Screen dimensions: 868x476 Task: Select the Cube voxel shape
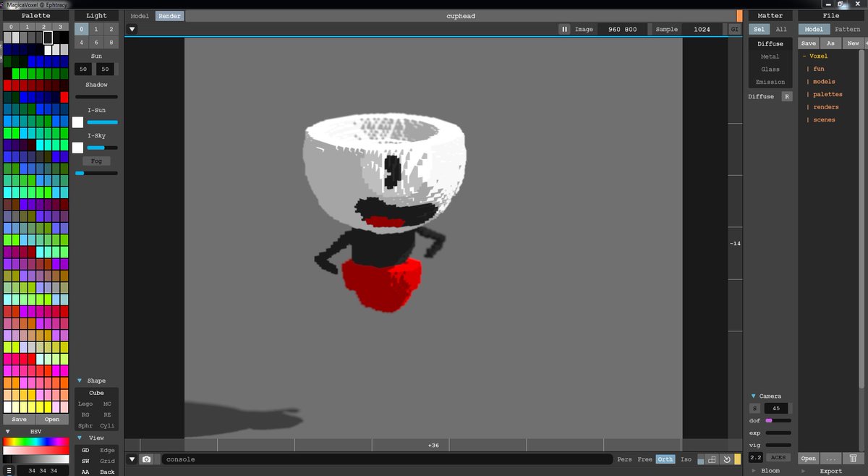[96, 393]
